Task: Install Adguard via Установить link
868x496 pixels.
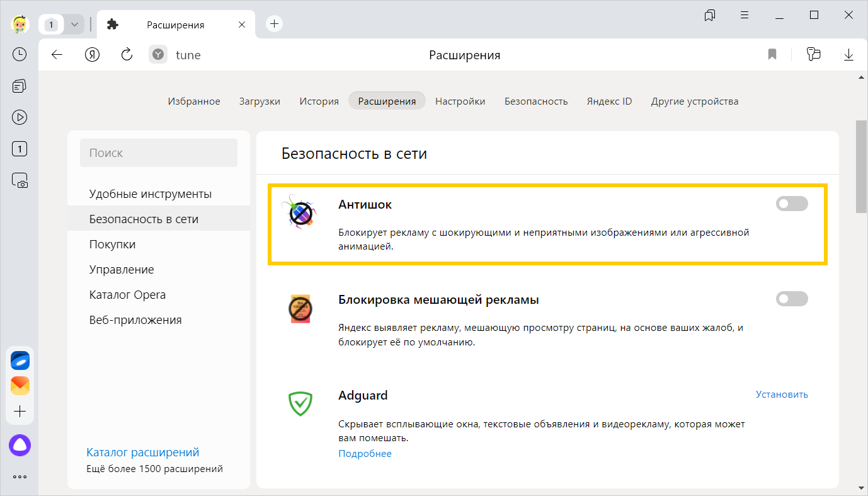Action: coord(782,395)
